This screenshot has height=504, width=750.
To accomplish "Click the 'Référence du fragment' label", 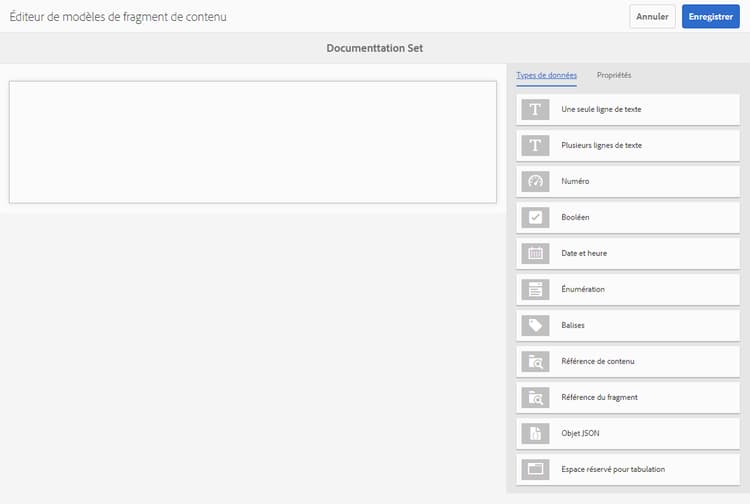I will coord(599,397).
